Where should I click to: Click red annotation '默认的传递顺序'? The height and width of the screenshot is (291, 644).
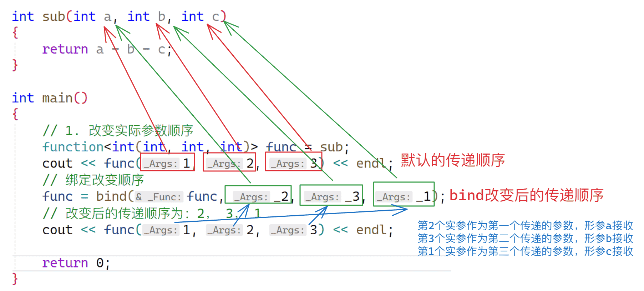453,160
